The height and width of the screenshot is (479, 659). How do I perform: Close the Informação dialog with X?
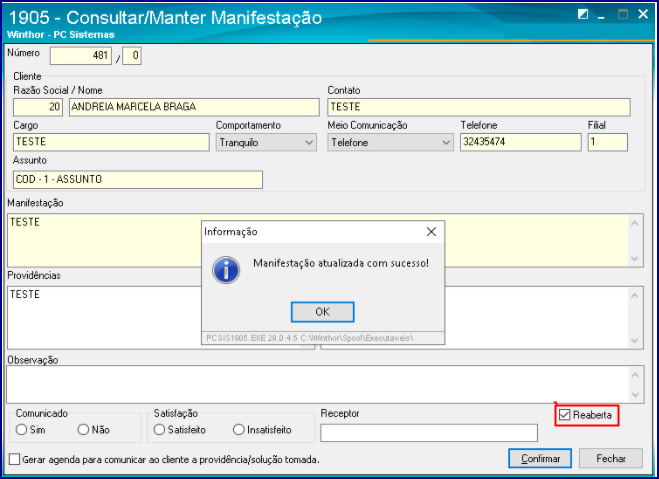431,232
